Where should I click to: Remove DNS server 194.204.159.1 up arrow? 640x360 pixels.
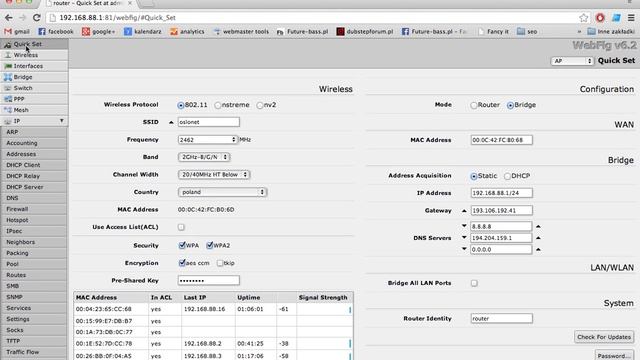click(538, 238)
